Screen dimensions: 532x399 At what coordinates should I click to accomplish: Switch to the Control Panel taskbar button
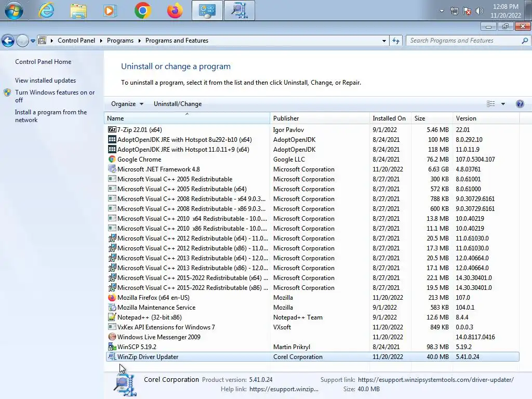(x=207, y=10)
